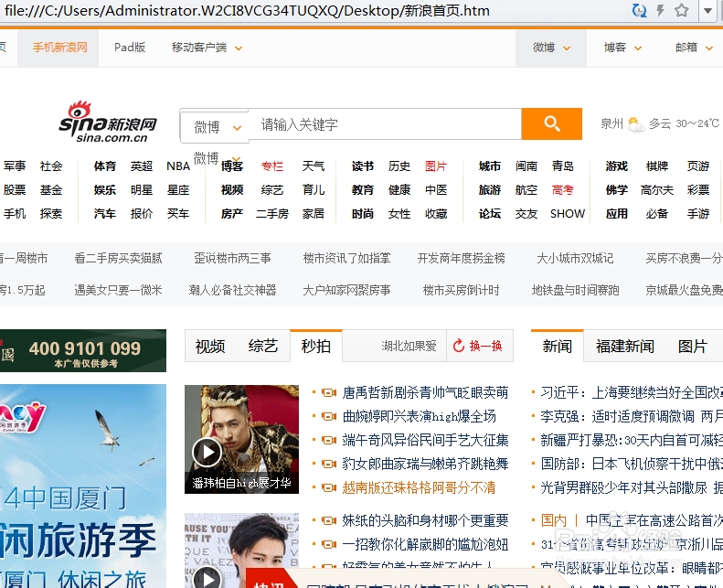
Task: Click the compatibility mode icon in address bar
Action: pyautogui.click(x=639, y=10)
